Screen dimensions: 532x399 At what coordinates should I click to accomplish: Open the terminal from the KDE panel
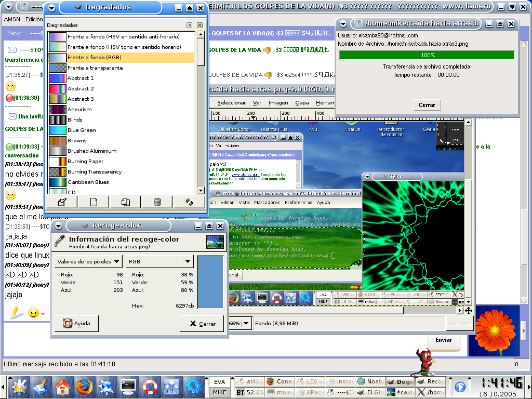pyautogui.click(x=128, y=387)
